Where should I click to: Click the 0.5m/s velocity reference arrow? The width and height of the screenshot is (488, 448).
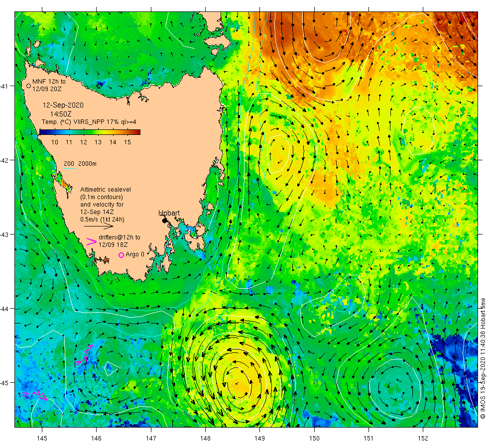(x=99, y=226)
